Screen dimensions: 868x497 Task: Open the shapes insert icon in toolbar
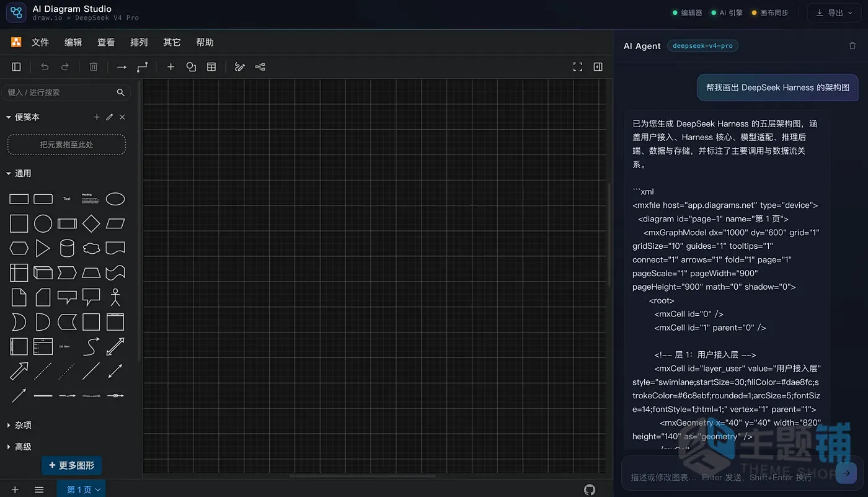coord(191,67)
